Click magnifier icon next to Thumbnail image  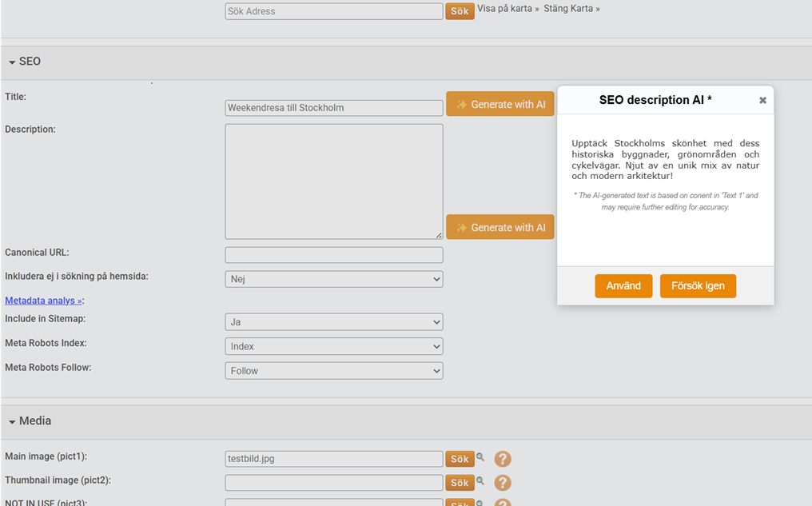[480, 482]
